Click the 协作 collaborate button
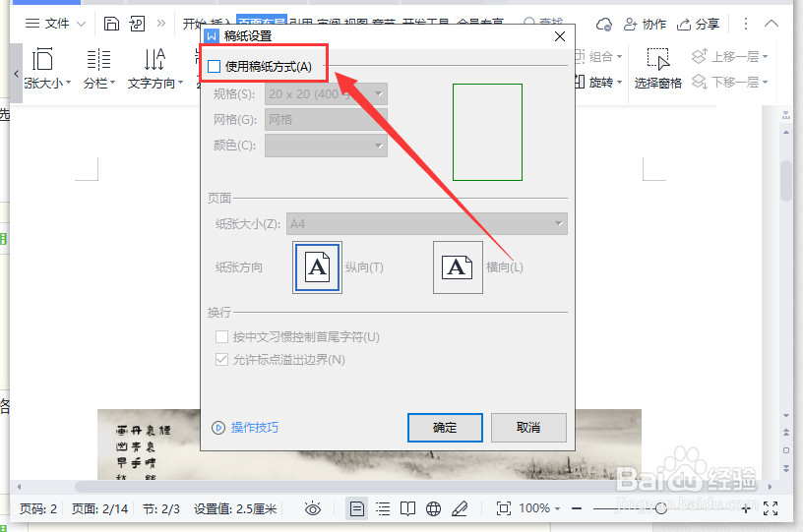Screen dimensions: 803x532 point(645,24)
